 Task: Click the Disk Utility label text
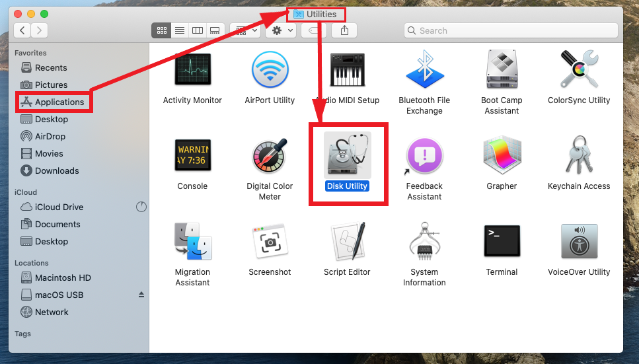click(x=347, y=186)
